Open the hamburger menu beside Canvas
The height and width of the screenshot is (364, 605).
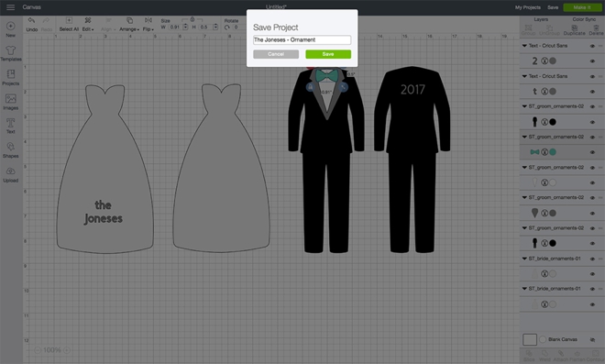10,7
